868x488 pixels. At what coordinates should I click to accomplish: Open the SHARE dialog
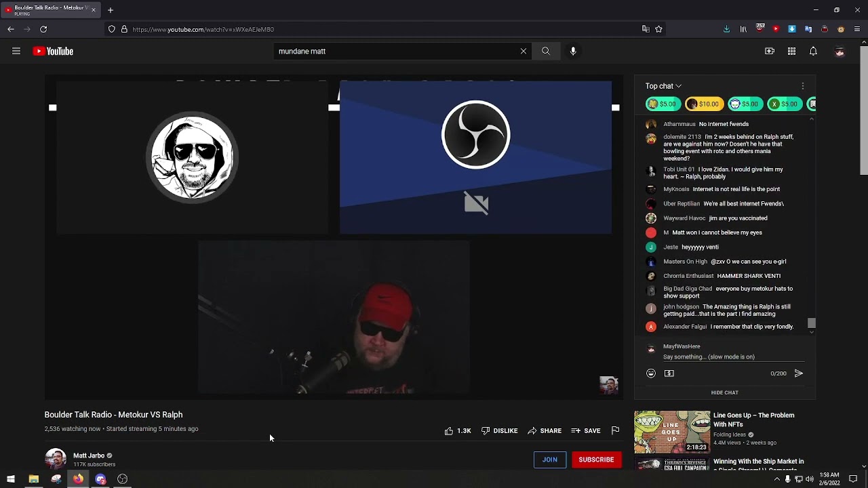click(x=545, y=430)
